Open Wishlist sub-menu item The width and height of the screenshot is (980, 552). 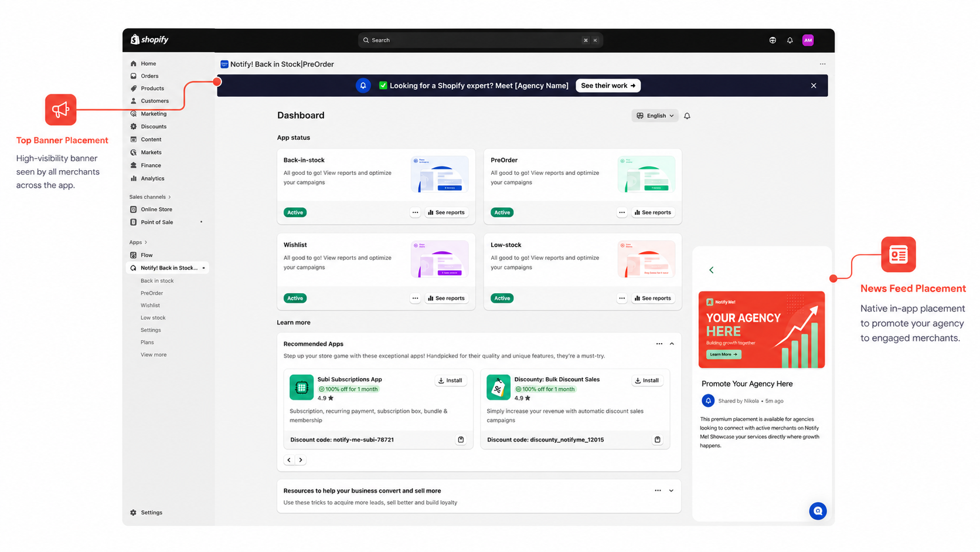pos(150,306)
